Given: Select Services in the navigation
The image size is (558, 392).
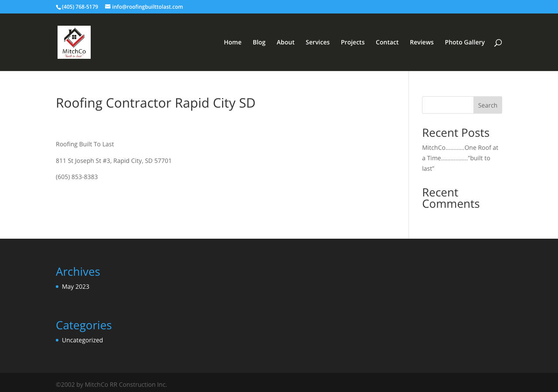Looking at the screenshot, I should click(x=318, y=42).
